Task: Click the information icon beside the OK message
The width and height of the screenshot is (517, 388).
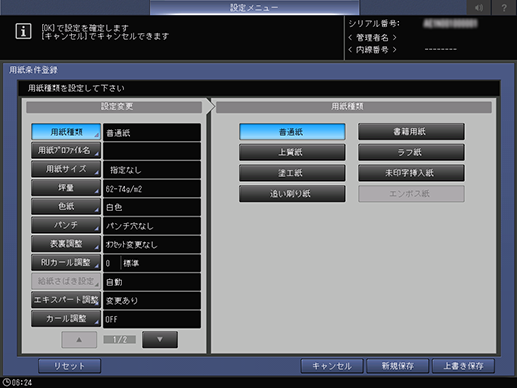Action: coord(23,31)
